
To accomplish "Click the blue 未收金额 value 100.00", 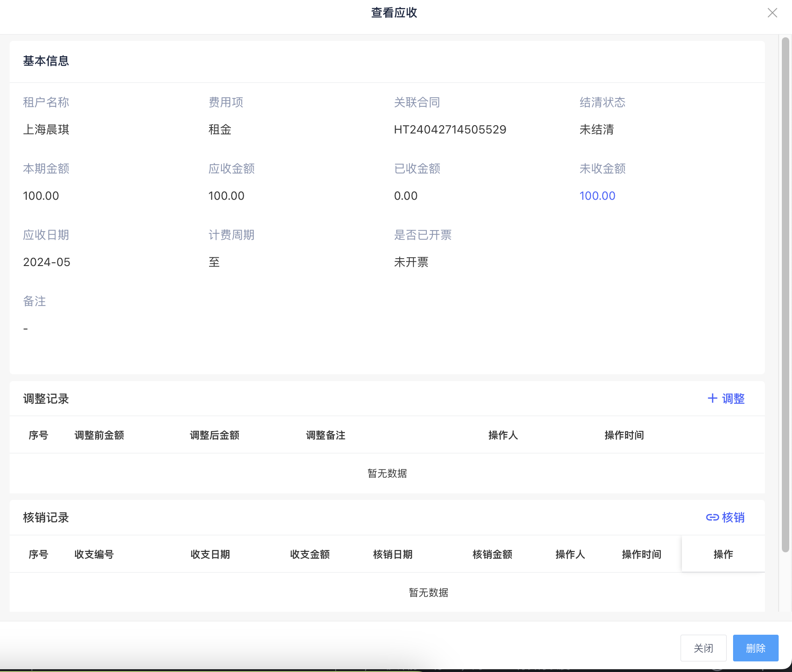I will tap(597, 196).
